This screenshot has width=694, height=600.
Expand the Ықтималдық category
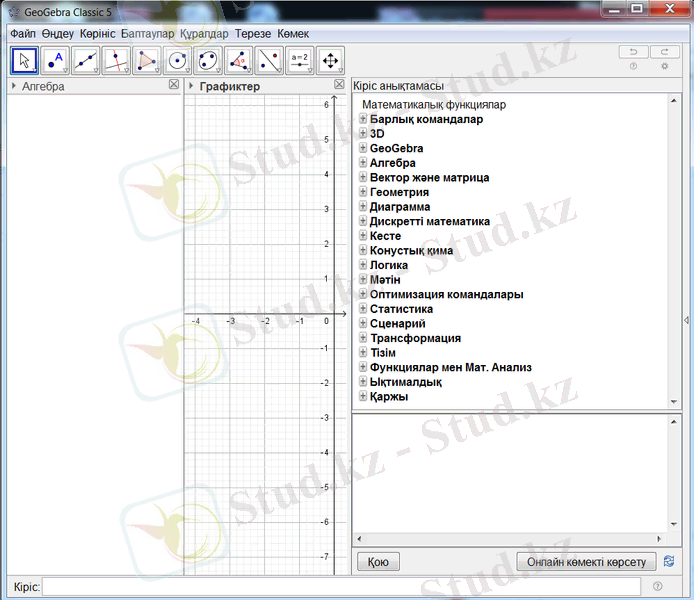coord(363,381)
